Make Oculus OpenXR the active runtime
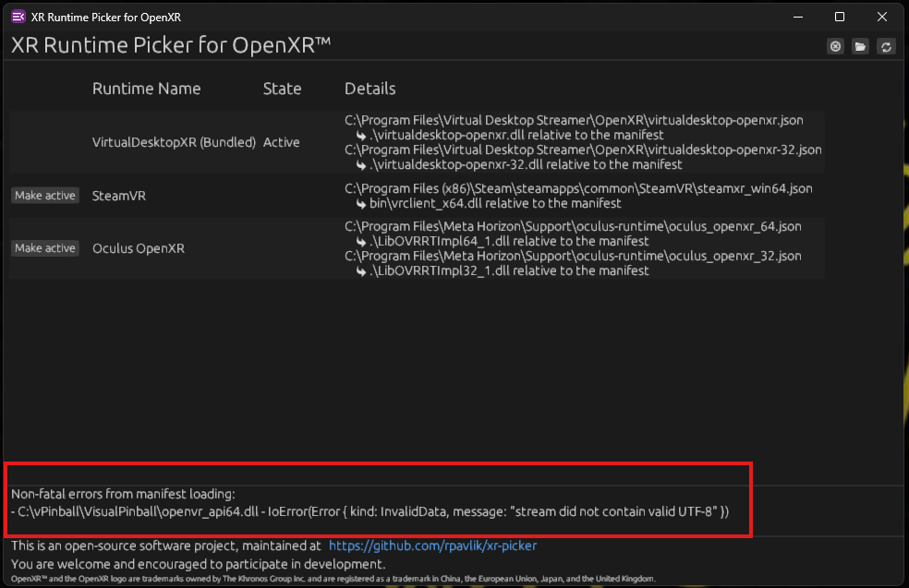This screenshot has width=909, height=588. [45, 248]
